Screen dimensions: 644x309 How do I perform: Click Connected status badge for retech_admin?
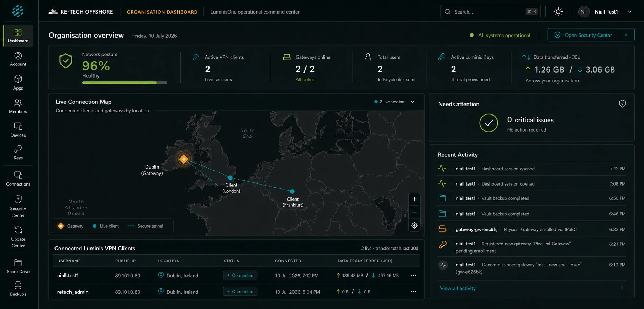(240, 292)
